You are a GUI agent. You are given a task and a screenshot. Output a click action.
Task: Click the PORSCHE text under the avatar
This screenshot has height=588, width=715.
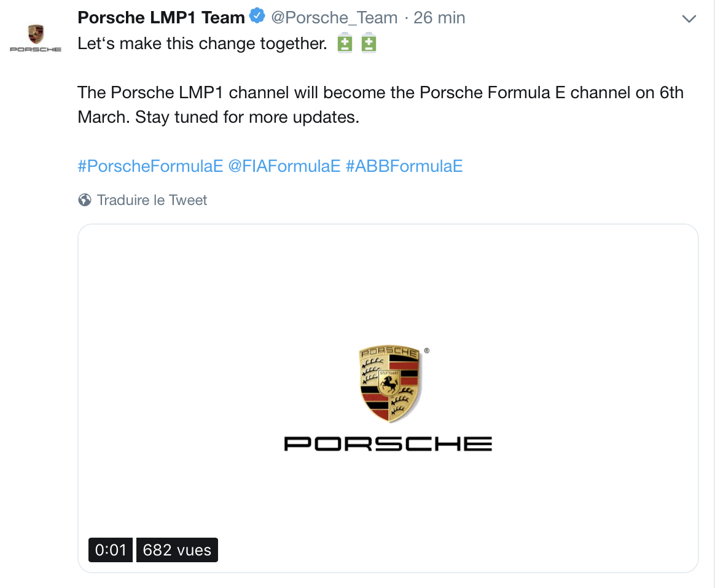[36, 49]
